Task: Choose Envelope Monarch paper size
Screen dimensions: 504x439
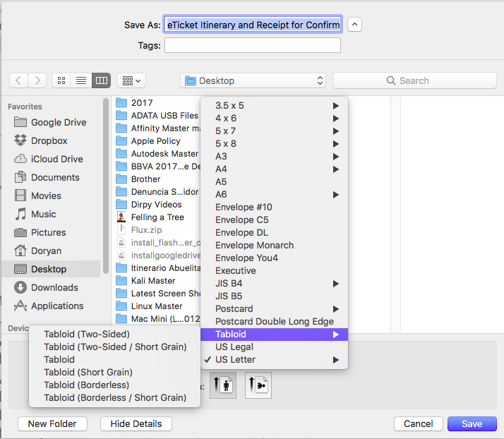Action: pos(274,245)
